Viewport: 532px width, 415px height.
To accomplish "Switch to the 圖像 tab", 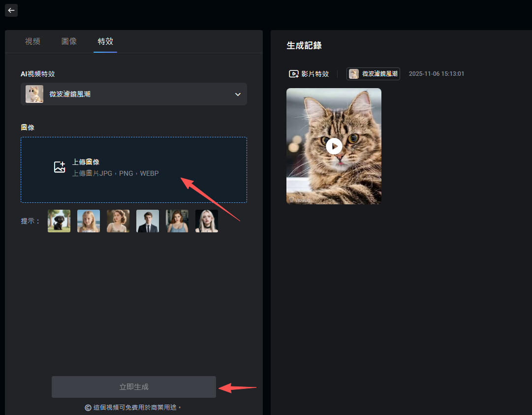I will tap(69, 41).
